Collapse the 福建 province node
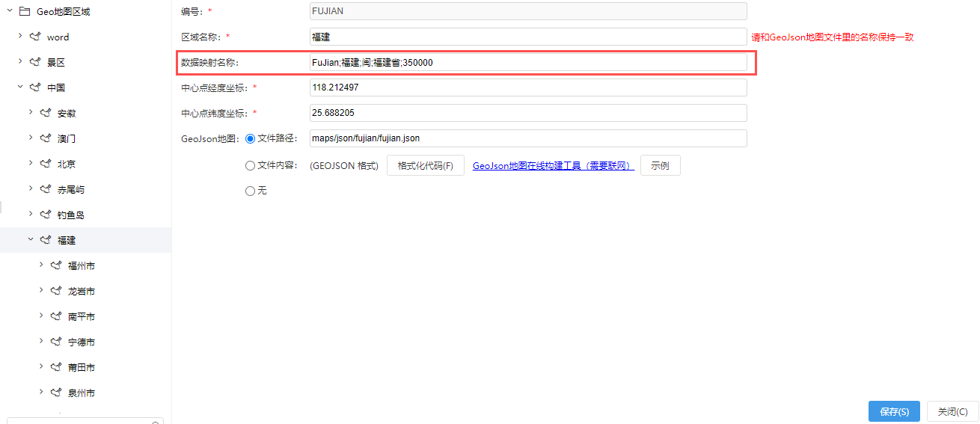980x424 pixels. coord(31,240)
